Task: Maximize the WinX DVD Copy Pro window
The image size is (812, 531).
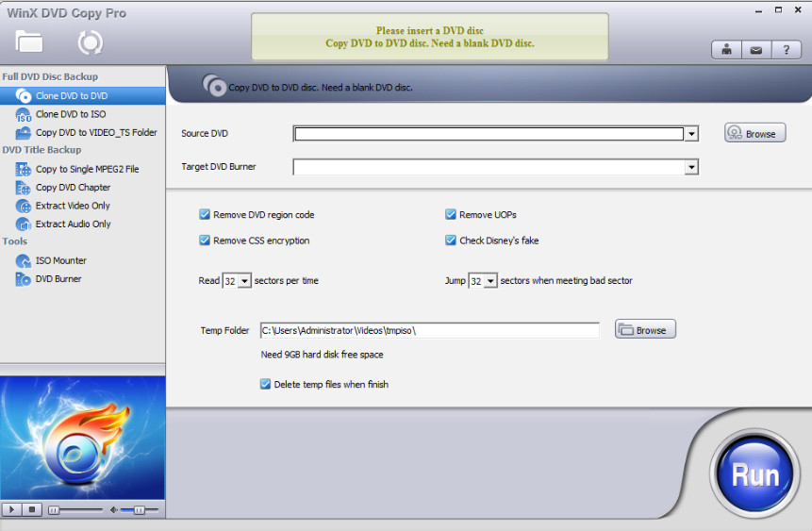Action: [778, 9]
